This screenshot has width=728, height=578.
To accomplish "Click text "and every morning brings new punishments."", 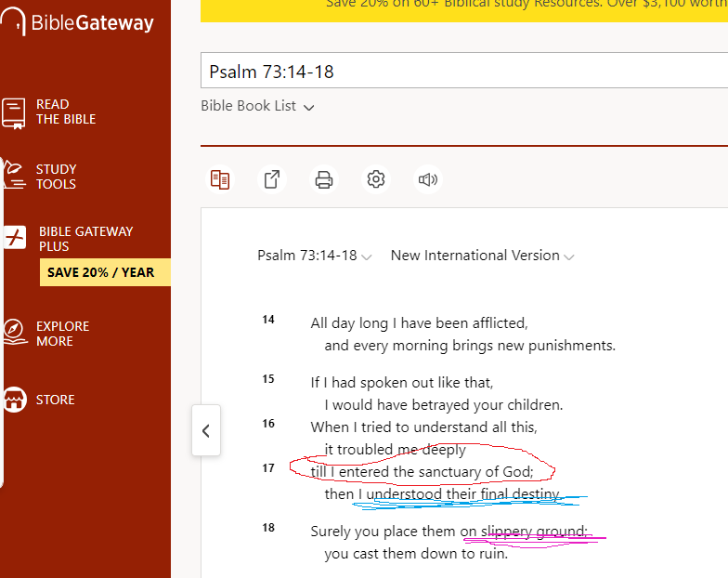I will click(x=470, y=346).
